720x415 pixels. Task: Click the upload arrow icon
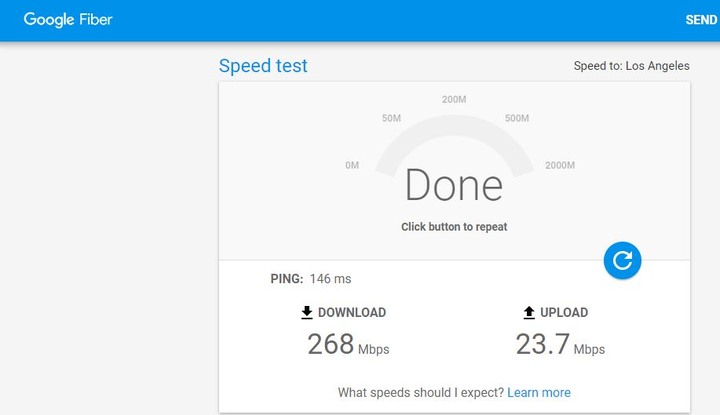click(529, 312)
